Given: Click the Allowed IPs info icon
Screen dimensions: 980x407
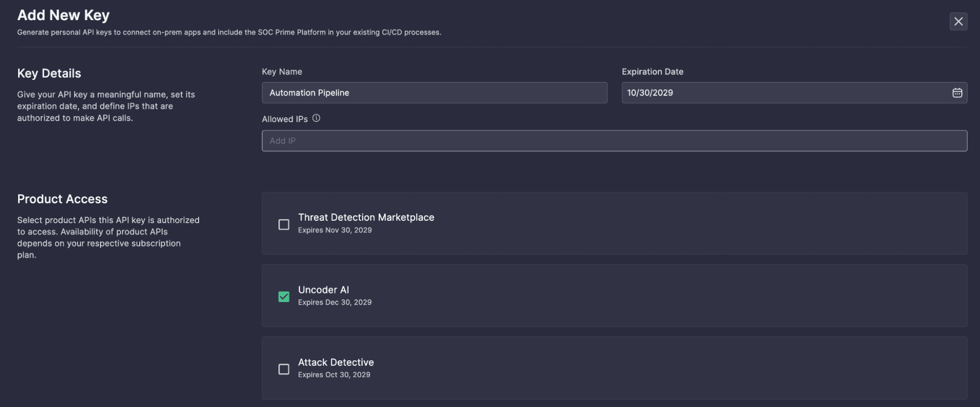Looking at the screenshot, I should [x=316, y=118].
